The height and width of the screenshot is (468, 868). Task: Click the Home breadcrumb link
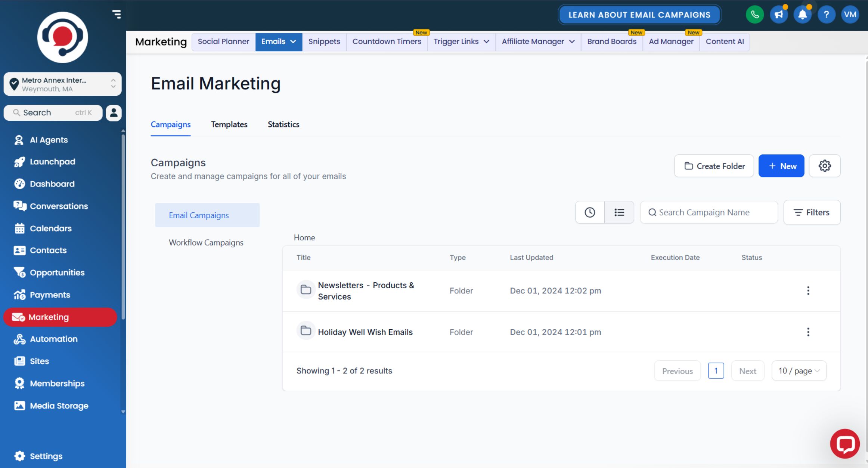pyautogui.click(x=304, y=238)
